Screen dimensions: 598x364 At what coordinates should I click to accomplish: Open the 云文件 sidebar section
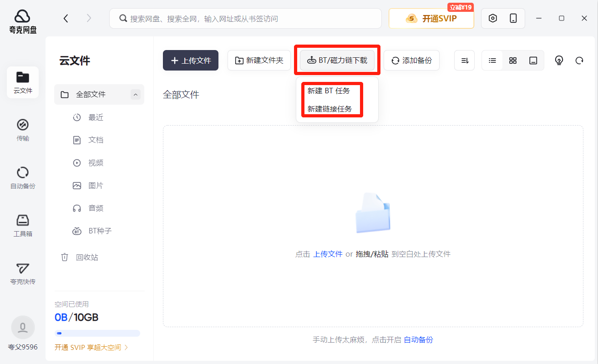pyautogui.click(x=23, y=82)
